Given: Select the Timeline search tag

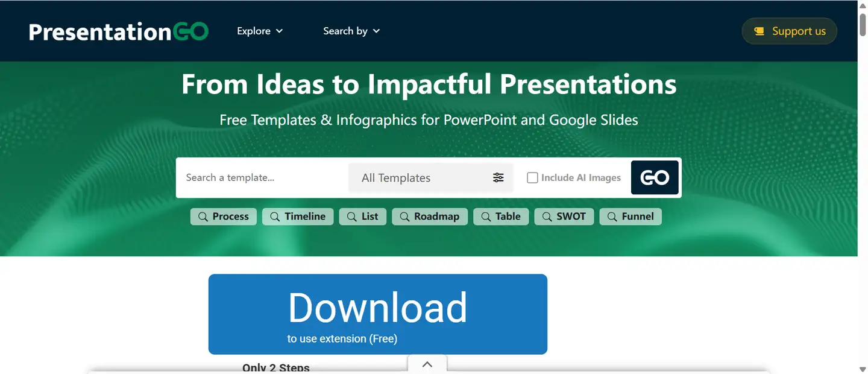Looking at the screenshot, I should click(x=298, y=217).
